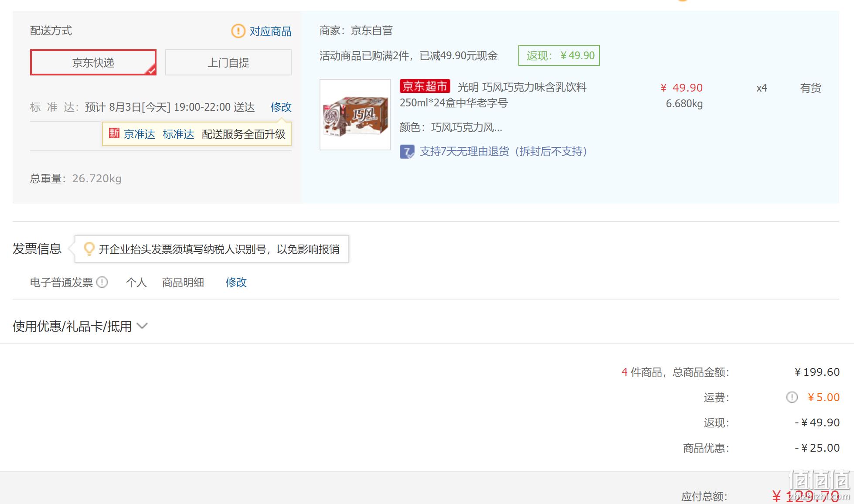Click the 商品优惠 -¥25.00 value
Viewport: 854px width, 504px height.
pyautogui.click(x=817, y=448)
